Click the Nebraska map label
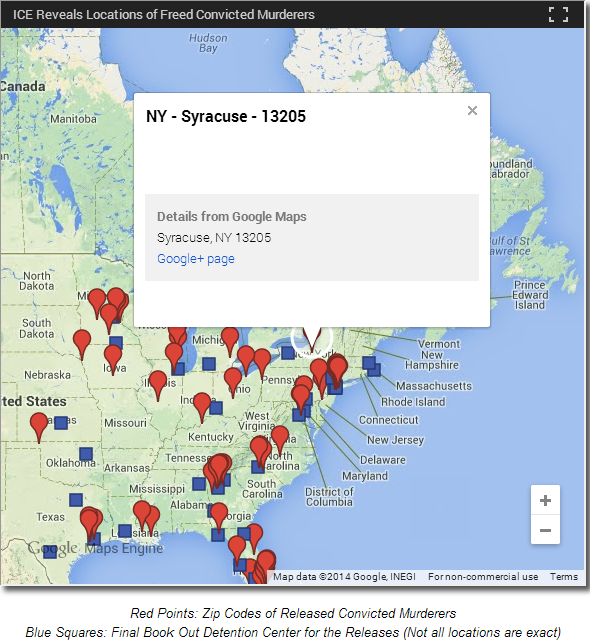 tap(47, 375)
